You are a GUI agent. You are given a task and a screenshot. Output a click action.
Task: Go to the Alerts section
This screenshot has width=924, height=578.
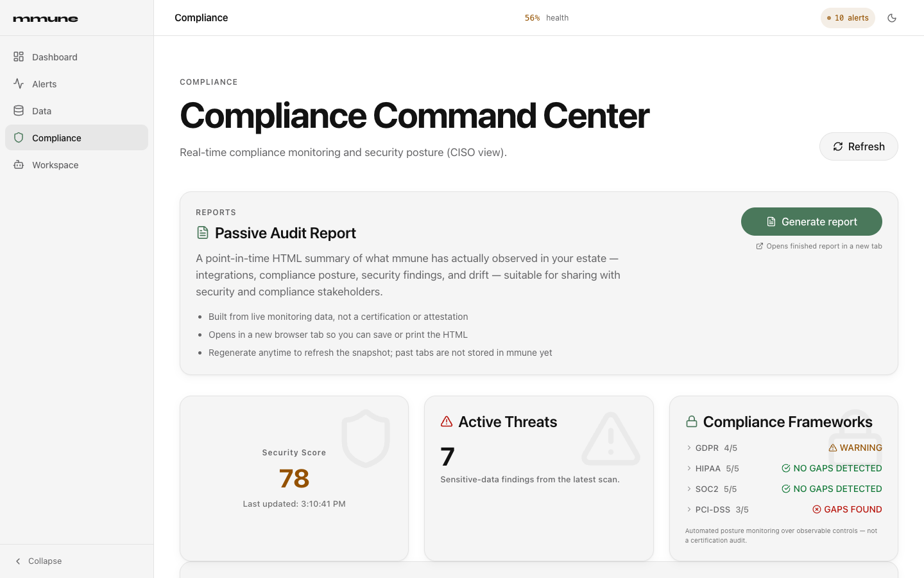pos(76,83)
